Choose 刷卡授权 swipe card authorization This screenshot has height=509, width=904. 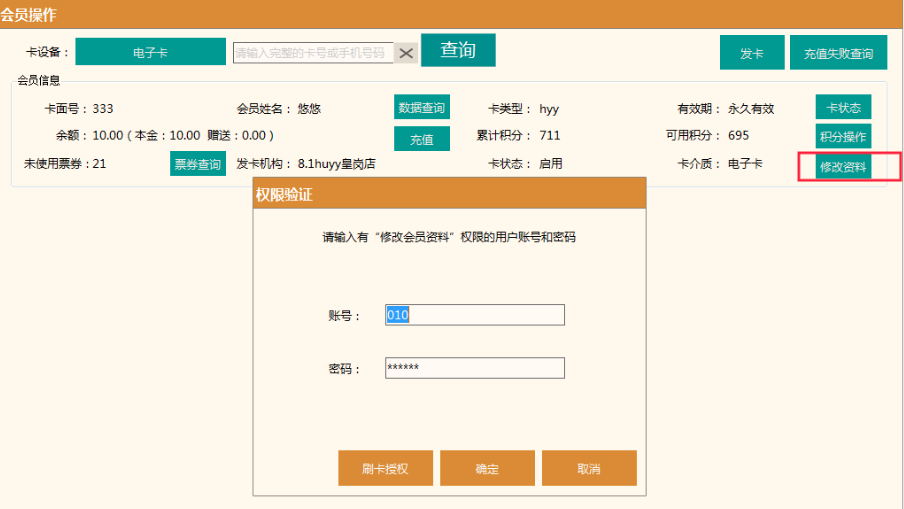click(385, 468)
